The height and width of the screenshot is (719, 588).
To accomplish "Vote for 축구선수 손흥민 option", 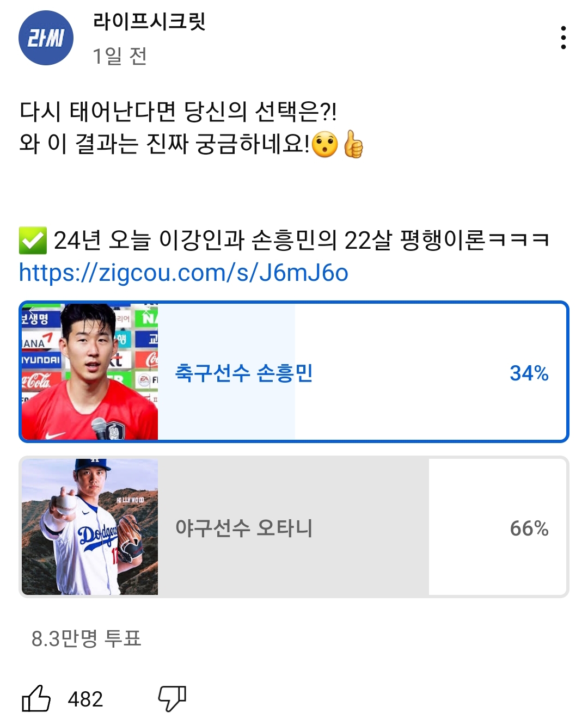I will pyautogui.click(x=243, y=373).
